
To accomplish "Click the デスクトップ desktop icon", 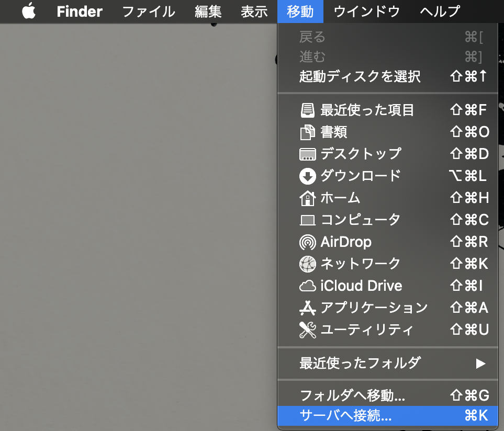I will 308,154.
